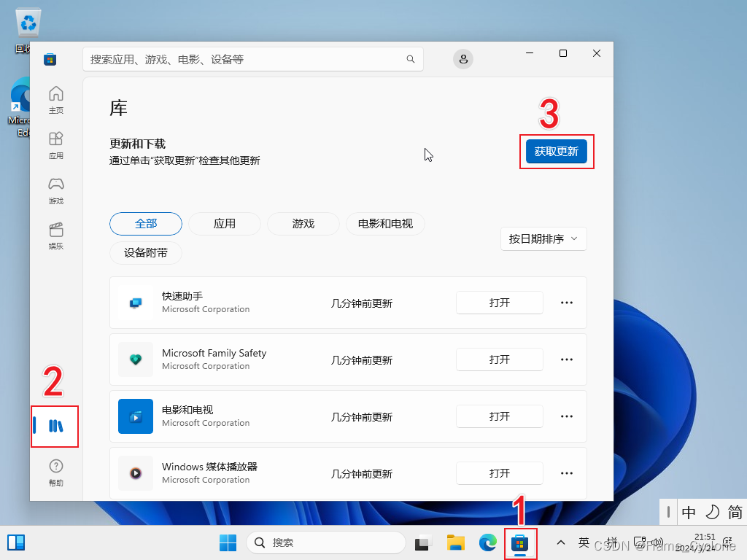
Task: Open more options for 快速助手
Action: (566, 303)
